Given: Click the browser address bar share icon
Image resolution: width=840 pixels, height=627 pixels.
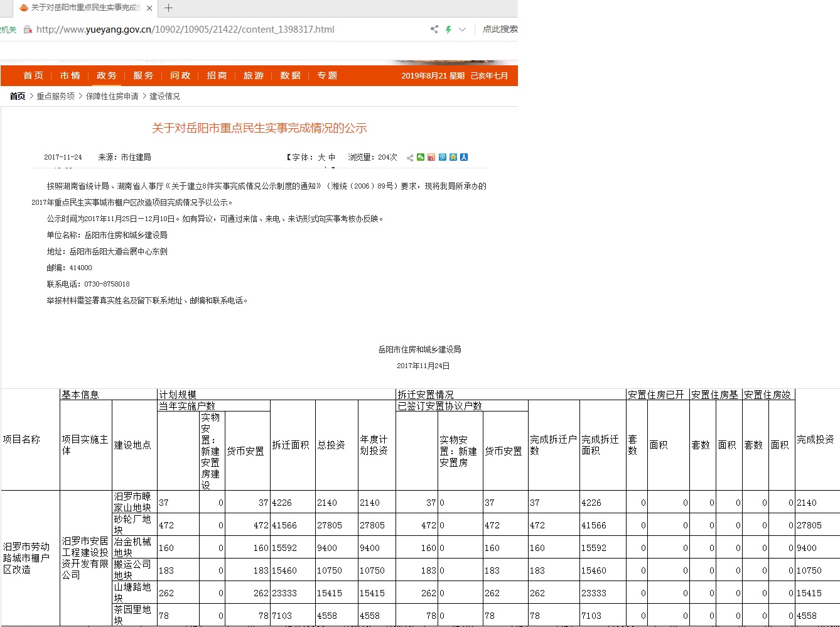Looking at the screenshot, I should point(434,29).
